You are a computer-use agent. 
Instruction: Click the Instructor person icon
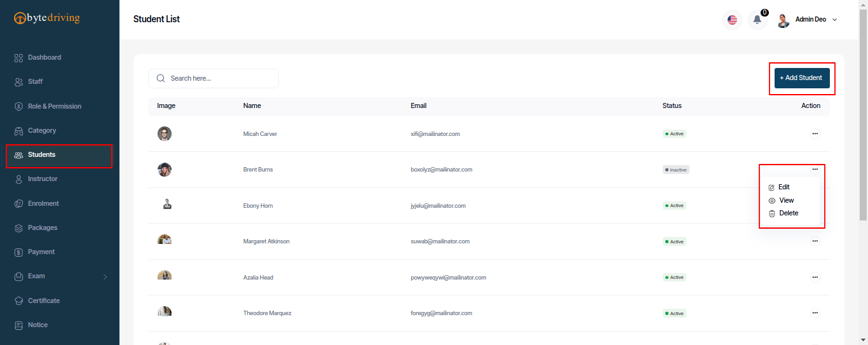point(18,179)
